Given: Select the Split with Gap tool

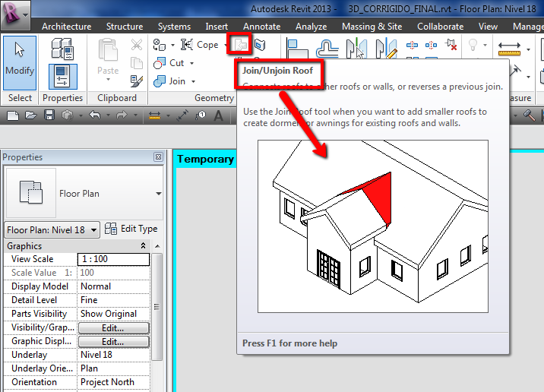Looking at the screenshot, I should (x=431, y=45).
